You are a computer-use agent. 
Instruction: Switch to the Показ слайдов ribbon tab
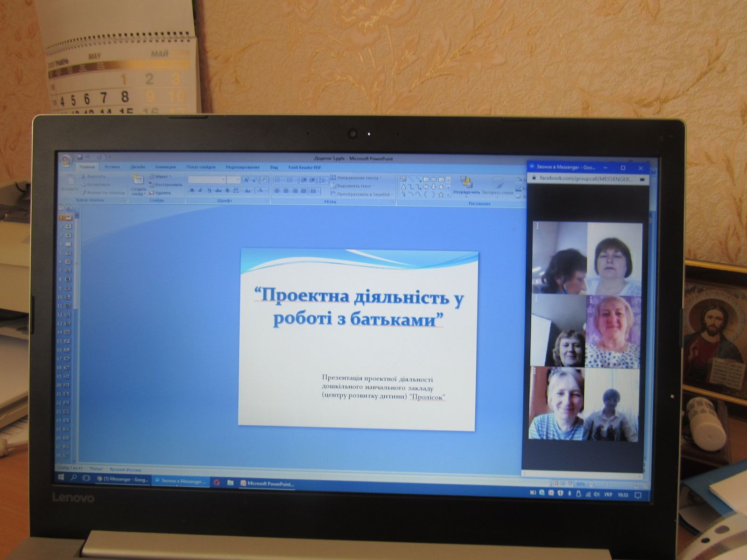pyautogui.click(x=201, y=167)
